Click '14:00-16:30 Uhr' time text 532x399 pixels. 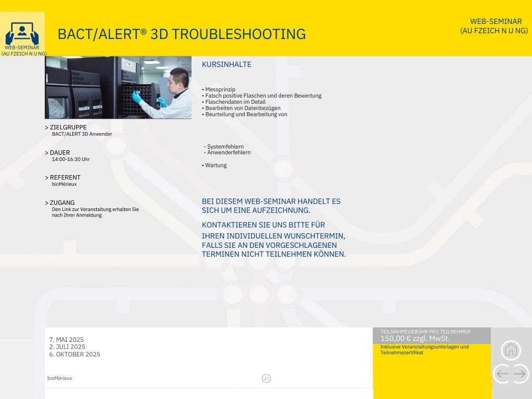point(71,159)
